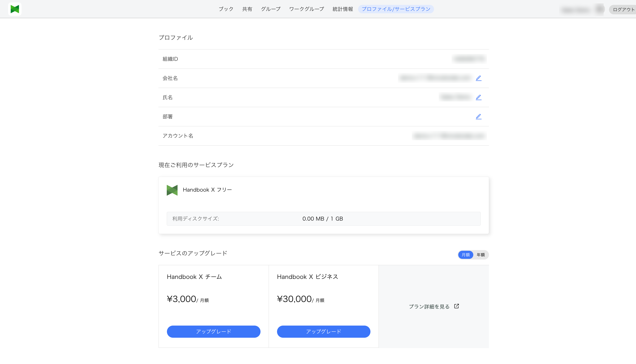Edit the 部署 field with pencil icon
This screenshot has width=636, height=364.
pos(479,116)
